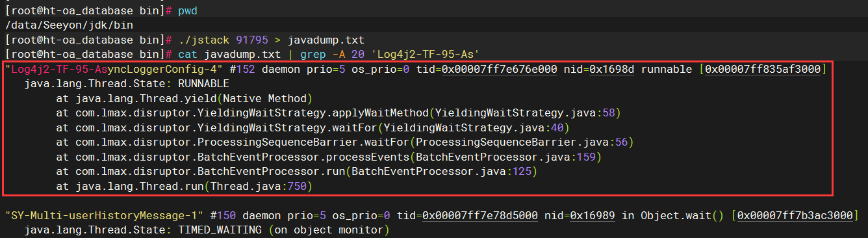The height and width of the screenshot is (238, 868).
Task: Click the 'BatchEventProcessor.processEvents' stack frame
Action: click(x=329, y=157)
